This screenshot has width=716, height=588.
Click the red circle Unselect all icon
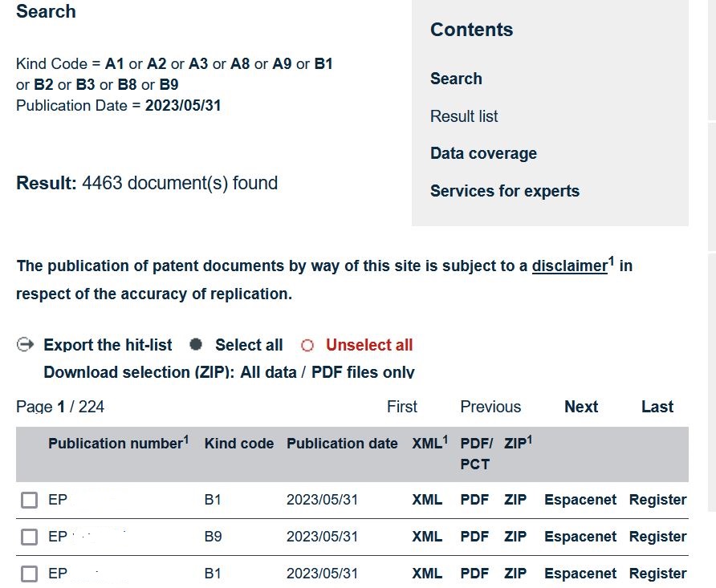coord(307,345)
